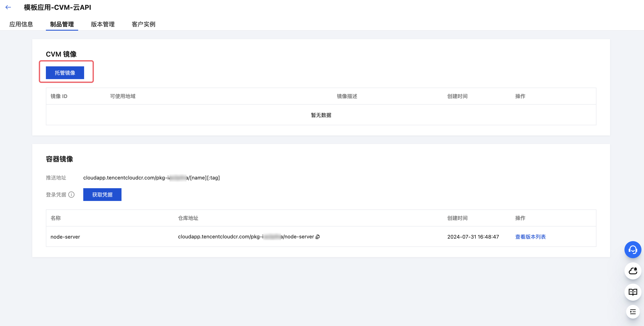Copy the node-server repository address
Screen dimensions: 644x326
pos(318,237)
